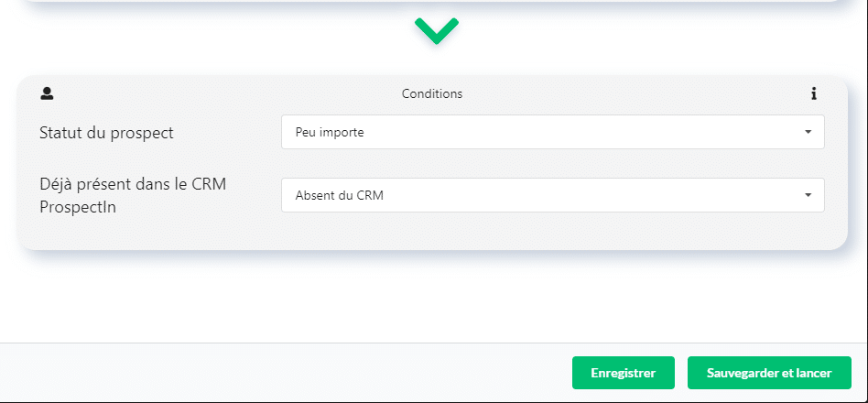Open the Statut du prospect dropdown
Screen dimensions: 868x403
pyautogui.click(x=552, y=132)
